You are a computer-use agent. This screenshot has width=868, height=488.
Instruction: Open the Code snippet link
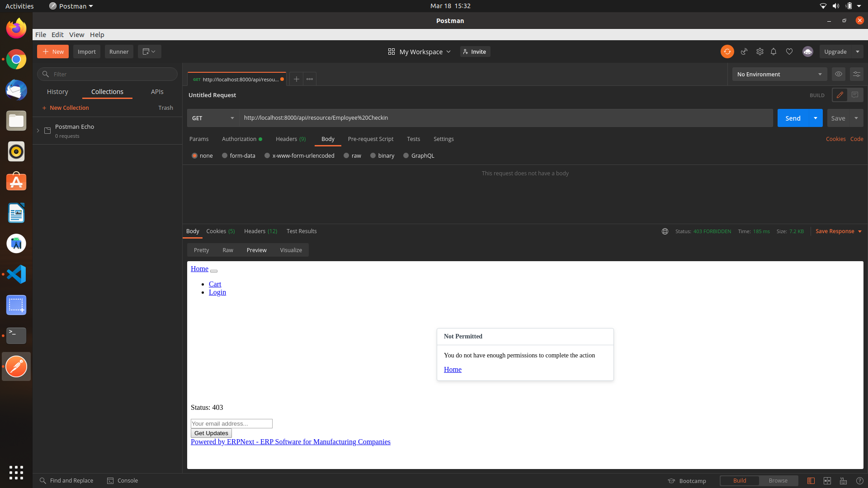pos(857,139)
